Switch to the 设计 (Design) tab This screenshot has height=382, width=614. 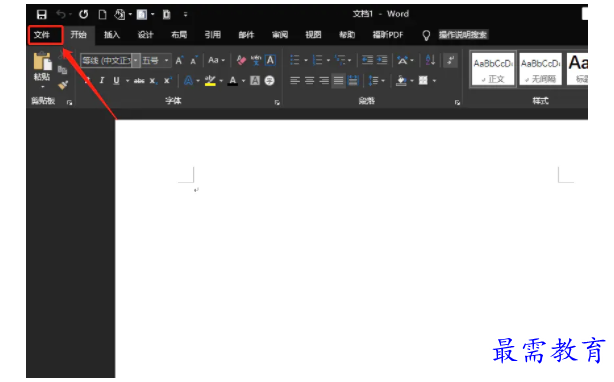(x=145, y=35)
